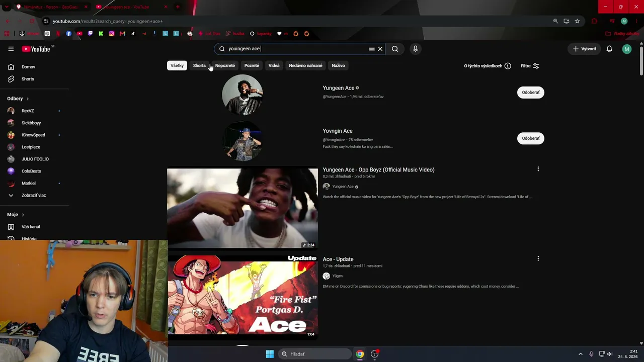Open the Chrome profile avatar
644x362 pixels.
pyautogui.click(x=624, y=21)
